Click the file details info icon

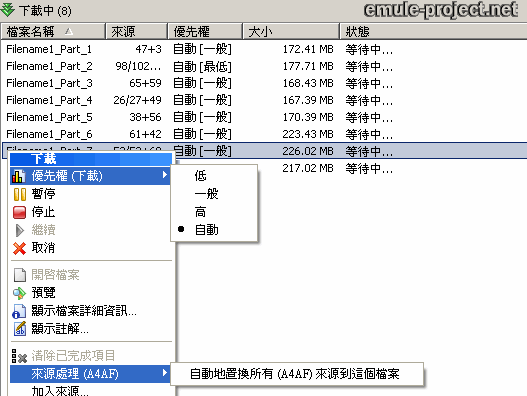19,311
